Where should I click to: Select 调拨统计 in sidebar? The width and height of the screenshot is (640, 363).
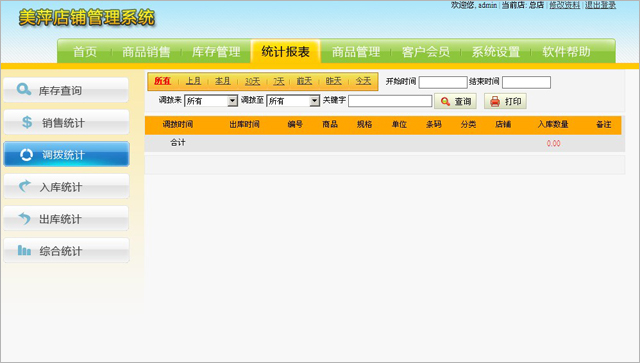pyautogui.click(x=66, y=154)
